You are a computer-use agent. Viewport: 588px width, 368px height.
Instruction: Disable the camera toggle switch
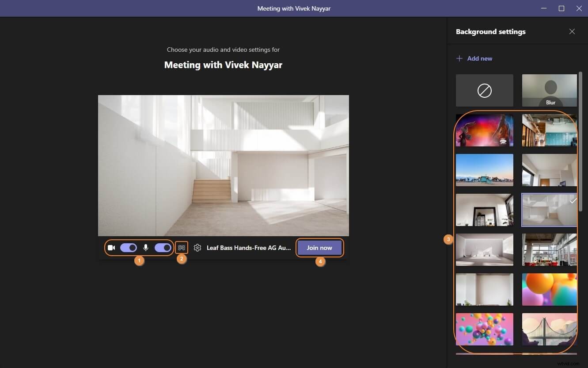click(128, 247)
